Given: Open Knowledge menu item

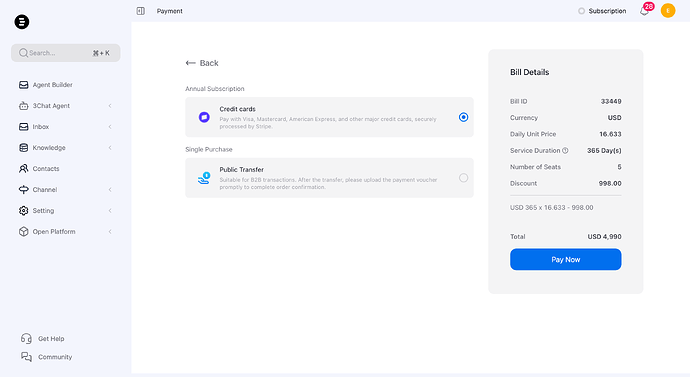Looking at the screenshot, I should click(66, 147).
